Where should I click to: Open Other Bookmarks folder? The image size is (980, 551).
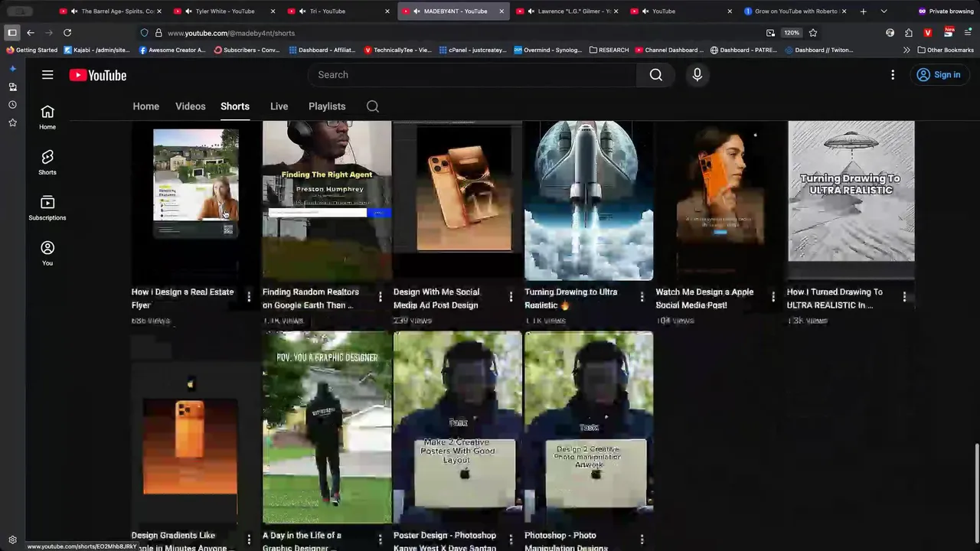point(946,50)
